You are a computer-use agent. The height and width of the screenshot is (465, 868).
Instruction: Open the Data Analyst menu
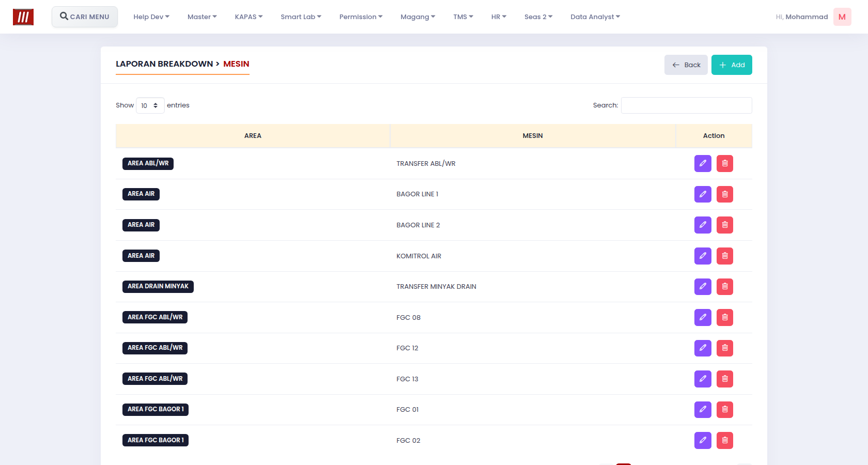click(x=595, y=17)
